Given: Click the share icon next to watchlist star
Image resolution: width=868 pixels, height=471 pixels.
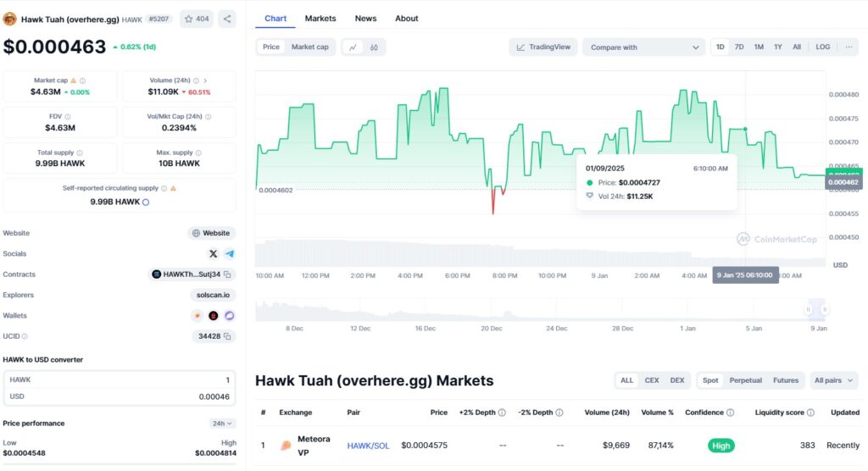Looking at the screenshot, I should tap(227, 19).
